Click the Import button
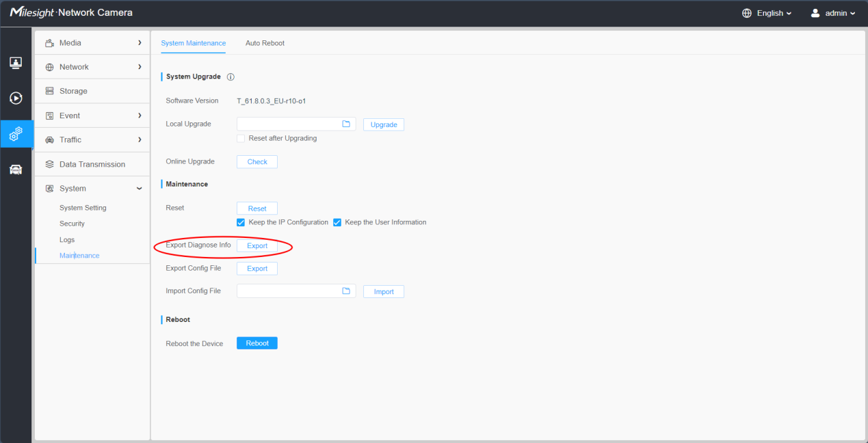The height and width of the screenshot is (443, 868). 384,292
